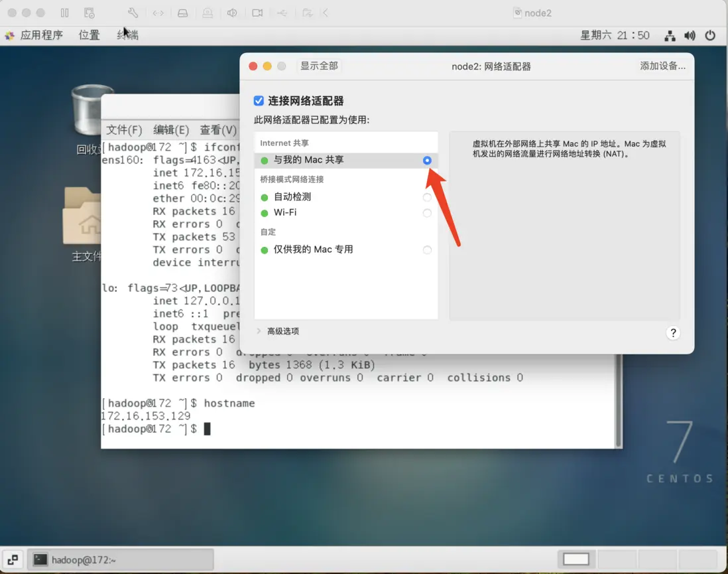Click the show-desktop icon in the bottom panel

coord(13,559)
